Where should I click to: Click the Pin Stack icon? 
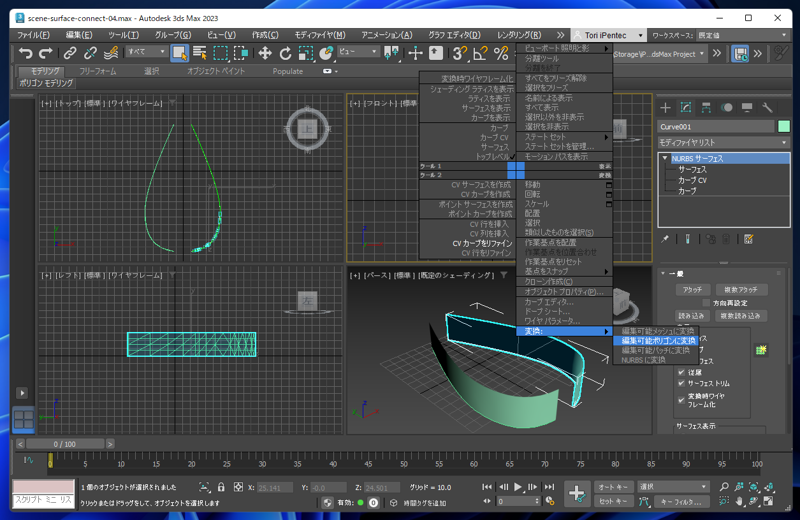tap(665, 239)
